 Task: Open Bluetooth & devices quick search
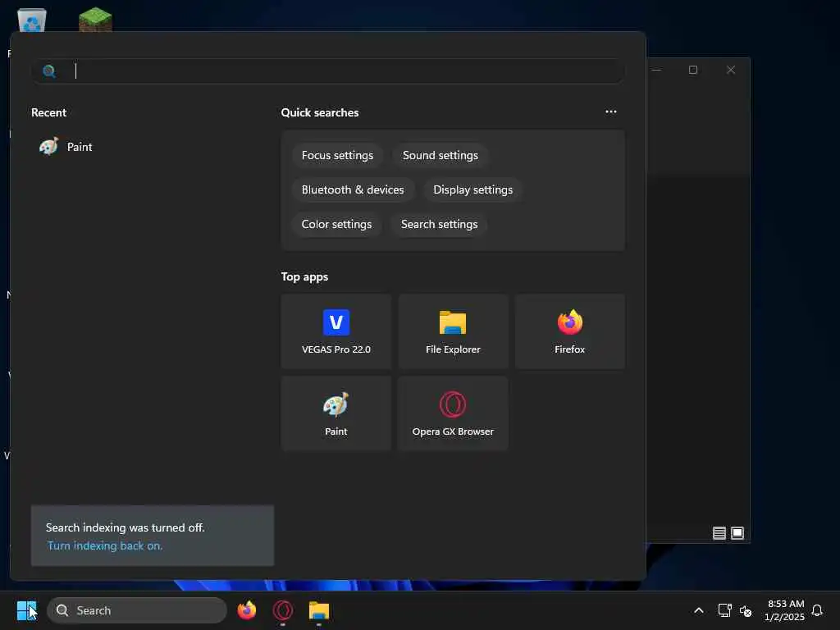point(353,189)
